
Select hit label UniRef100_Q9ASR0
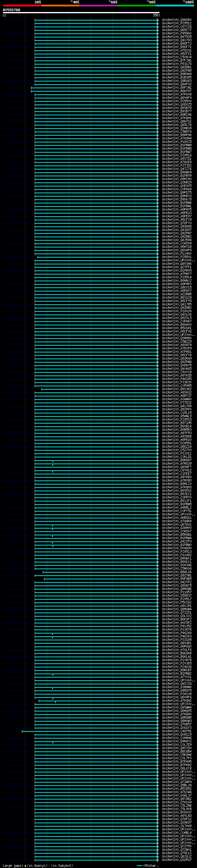point(177,20)
